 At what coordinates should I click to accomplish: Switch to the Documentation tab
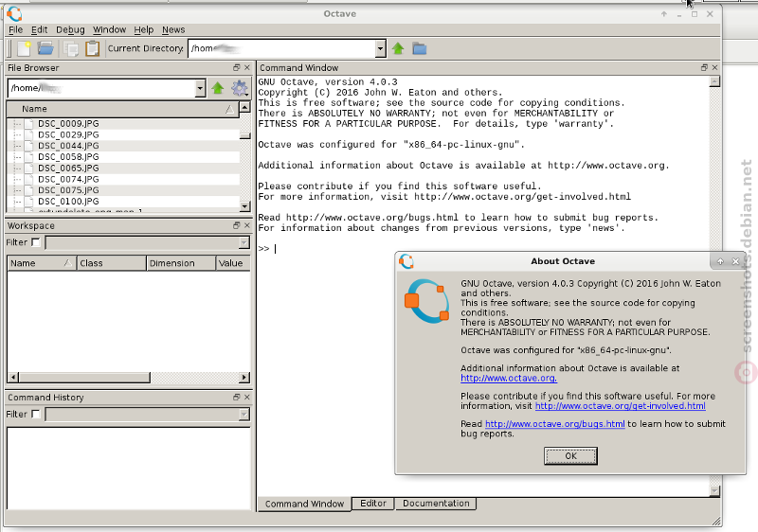[436, 503]
